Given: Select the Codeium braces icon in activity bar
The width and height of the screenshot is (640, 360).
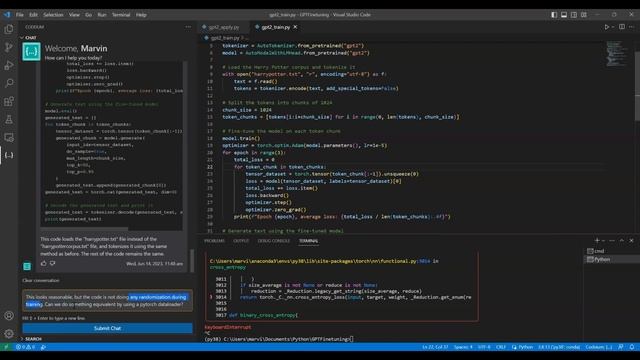Looking at the screenshot, I should click(x=9, y=155).
